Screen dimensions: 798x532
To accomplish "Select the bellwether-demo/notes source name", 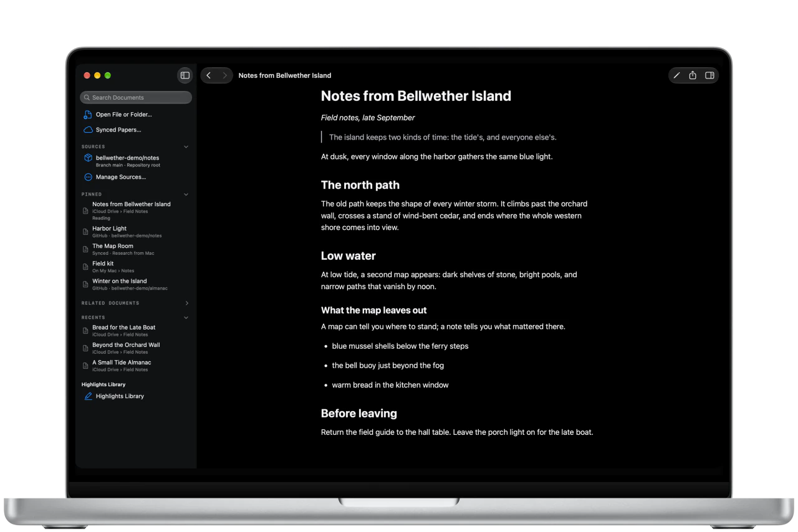I will click(128, 158).
